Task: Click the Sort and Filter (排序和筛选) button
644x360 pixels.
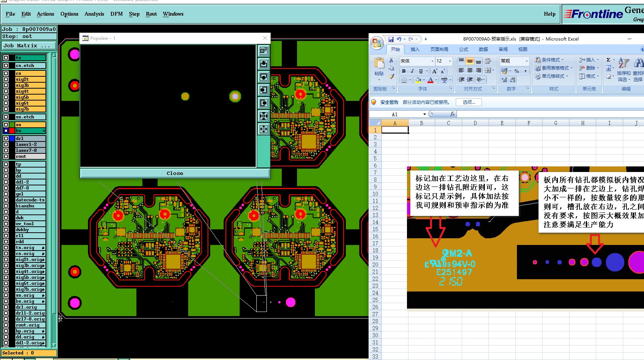Action: (624, 69)
